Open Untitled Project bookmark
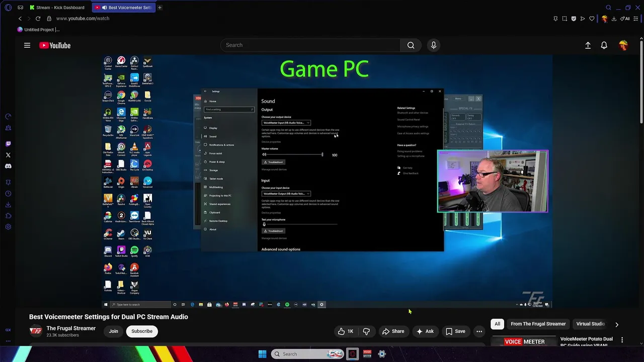The image size is (644, 362). tap(38, 30)
